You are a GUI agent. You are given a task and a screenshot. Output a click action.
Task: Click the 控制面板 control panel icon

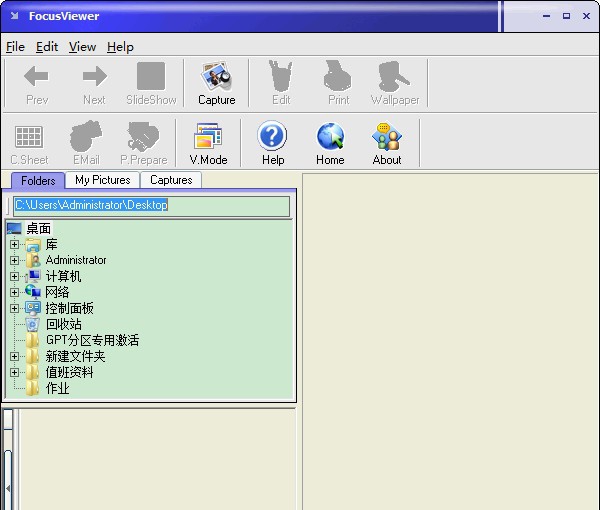33,308
